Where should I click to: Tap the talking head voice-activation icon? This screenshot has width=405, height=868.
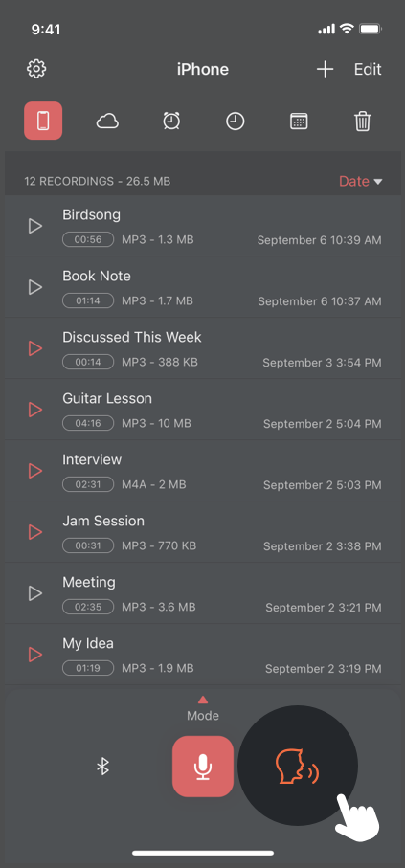coord(298,767)
